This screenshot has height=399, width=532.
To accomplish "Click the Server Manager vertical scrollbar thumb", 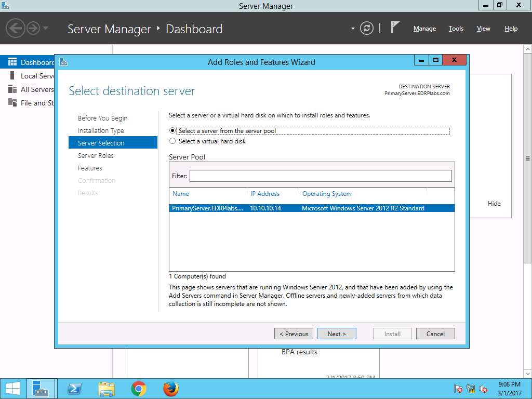I will tap(528, 158).
